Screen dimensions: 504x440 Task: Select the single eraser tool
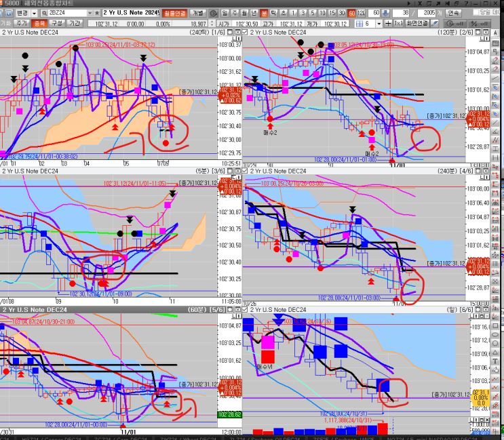click(x=495, y=68)
